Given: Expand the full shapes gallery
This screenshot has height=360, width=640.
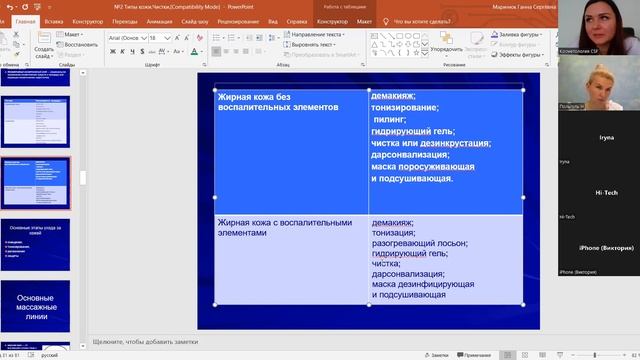Looking at the screenshot, I should click(x=424, y=53).
